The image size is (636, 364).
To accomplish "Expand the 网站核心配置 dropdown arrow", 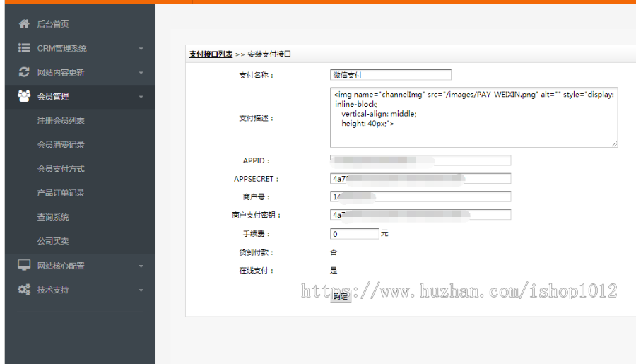I will [141, 266].
